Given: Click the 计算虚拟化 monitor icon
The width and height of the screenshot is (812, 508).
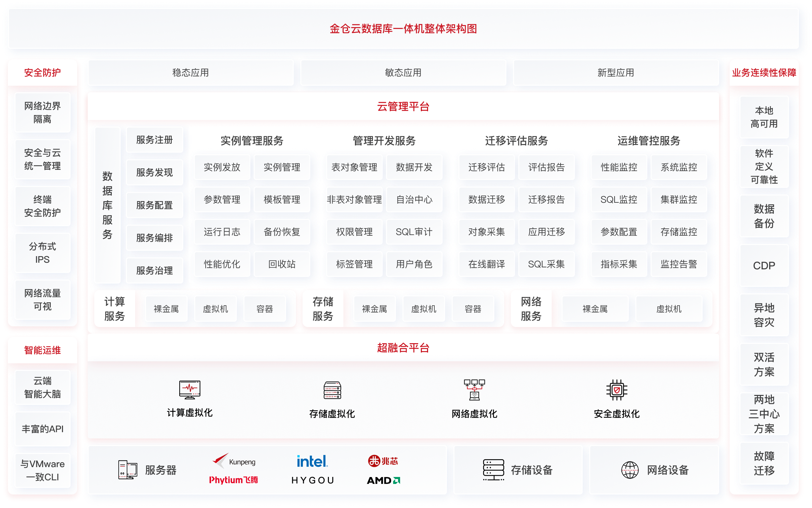Looking at the screenshot, I should click(x=190, y=389).
